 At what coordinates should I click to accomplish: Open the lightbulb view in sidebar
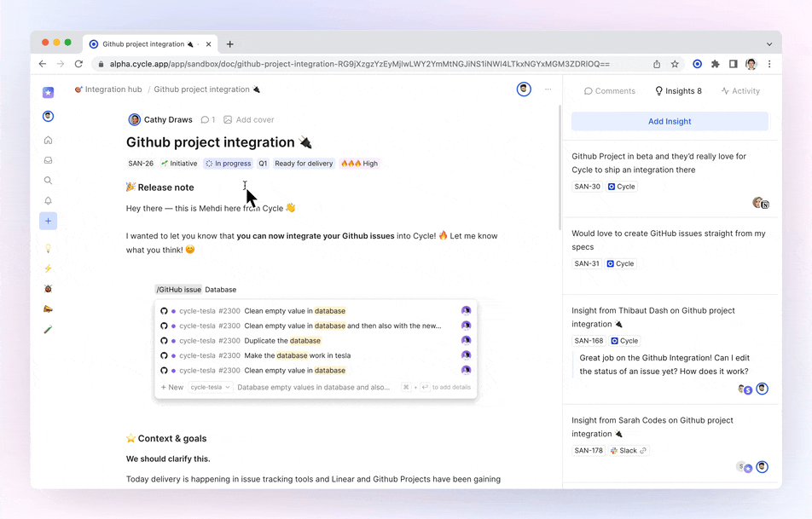[x=48, y=248]
